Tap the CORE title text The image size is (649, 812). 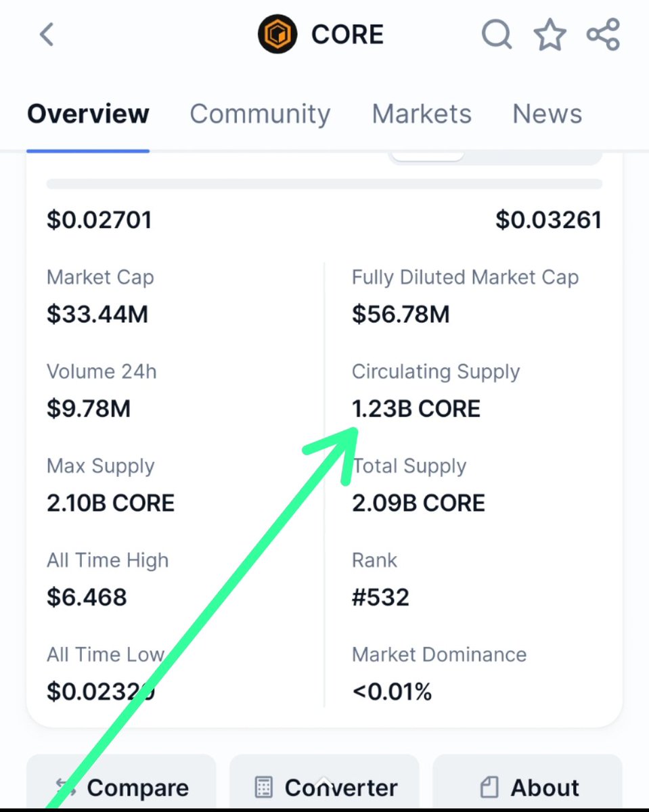click(x=347, y=35)
